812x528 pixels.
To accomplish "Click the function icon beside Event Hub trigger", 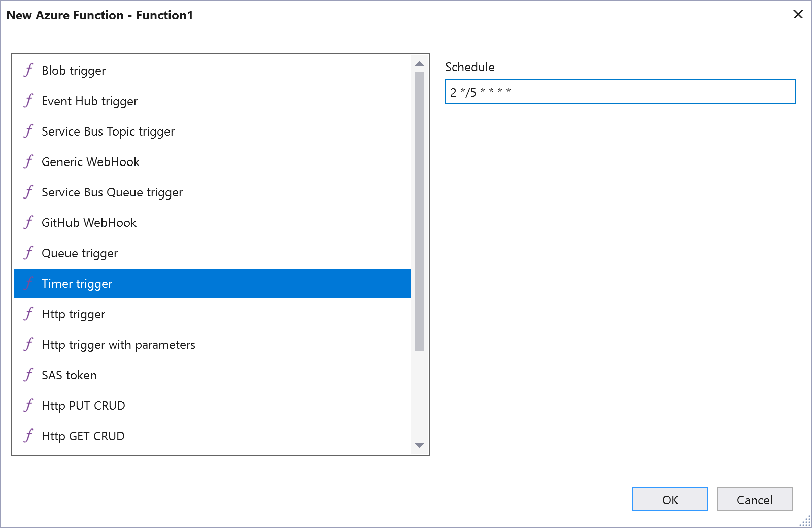I will (x=29, y=101).
